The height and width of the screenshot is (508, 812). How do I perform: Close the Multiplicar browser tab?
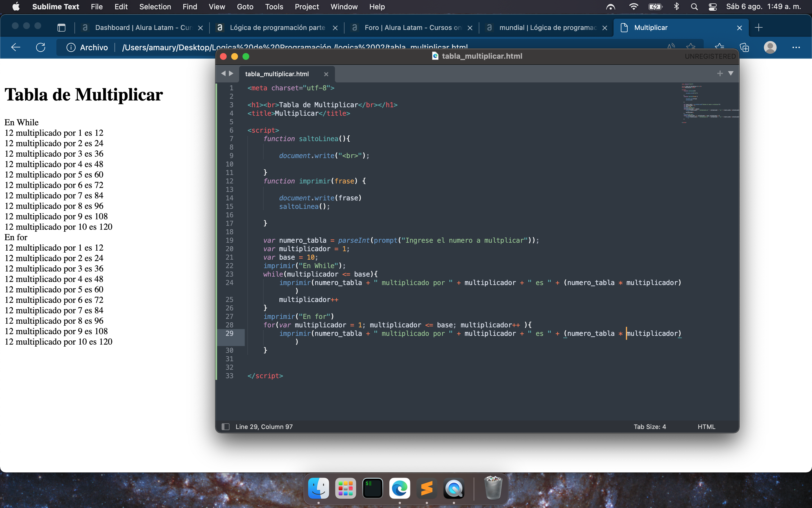739,28
